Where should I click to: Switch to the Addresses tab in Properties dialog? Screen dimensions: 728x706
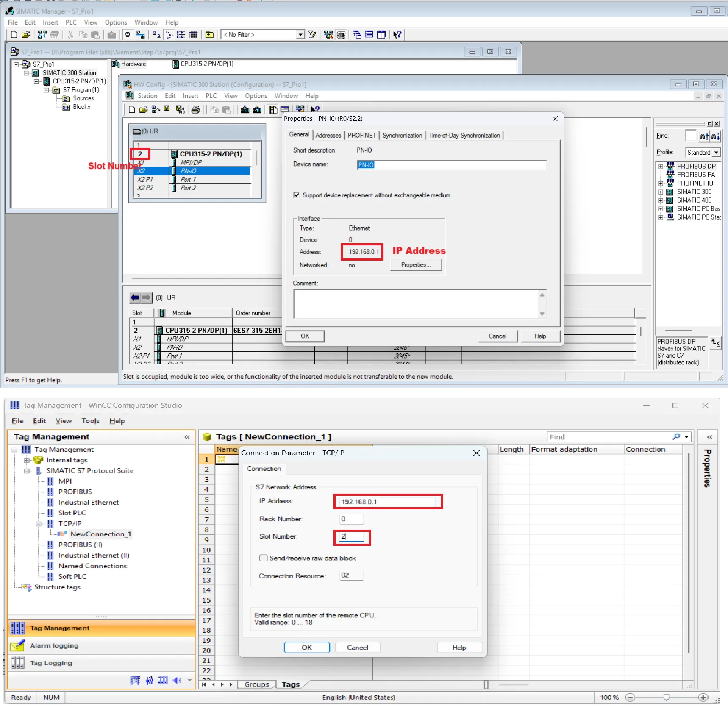(x=328, y=136)
